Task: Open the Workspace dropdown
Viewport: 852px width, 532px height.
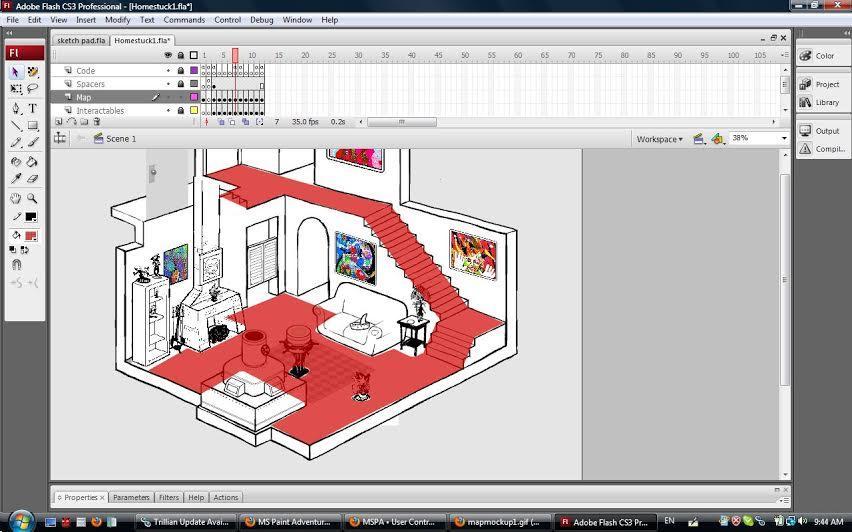Action: [659, 139]
